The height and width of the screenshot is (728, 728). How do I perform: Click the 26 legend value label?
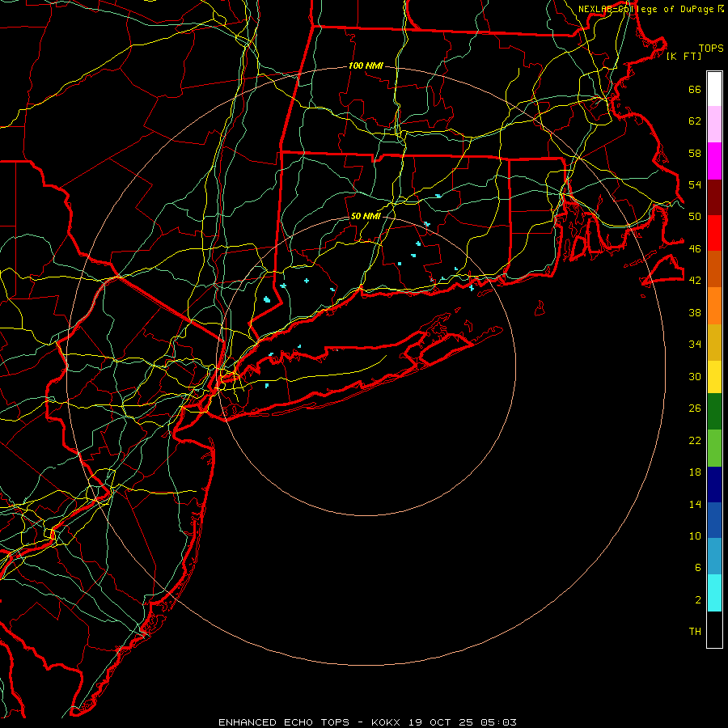[695, 408]
